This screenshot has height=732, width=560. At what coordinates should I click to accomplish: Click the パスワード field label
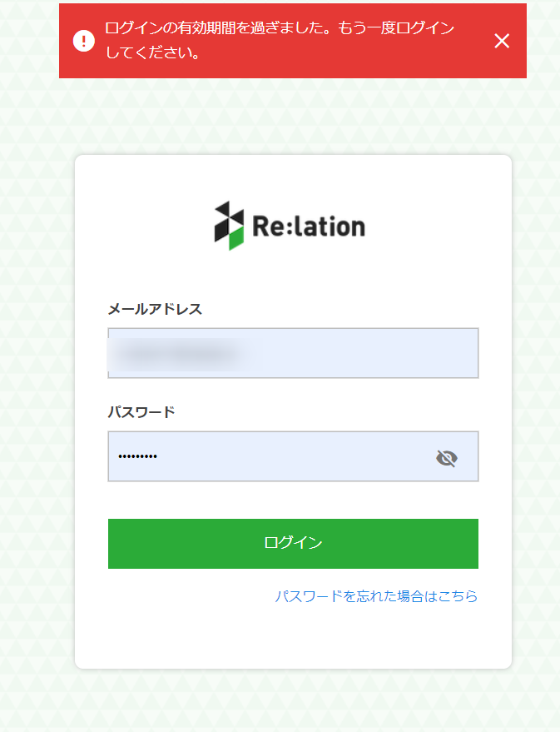(x=141, y=411)
